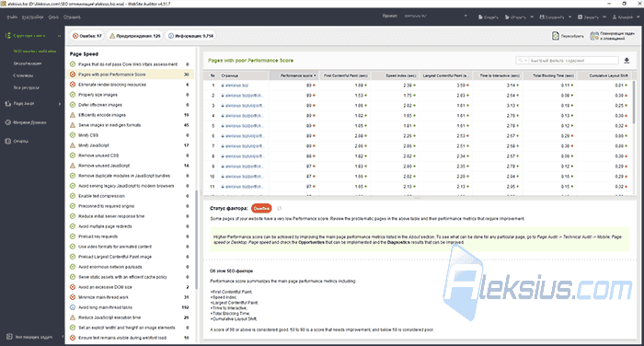
Task: Open the task scheduler calendar icon
Action: pos(594,36)
